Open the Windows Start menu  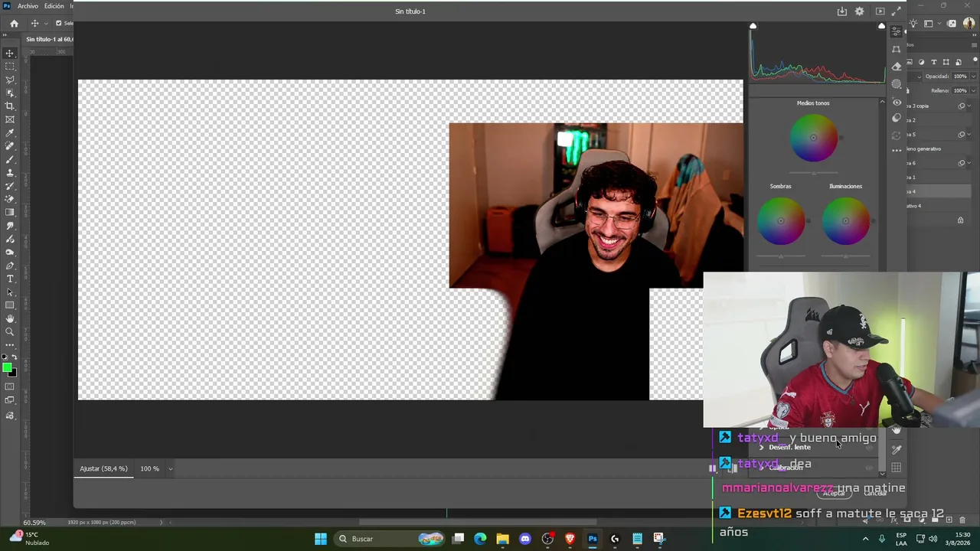click(321, 539)
